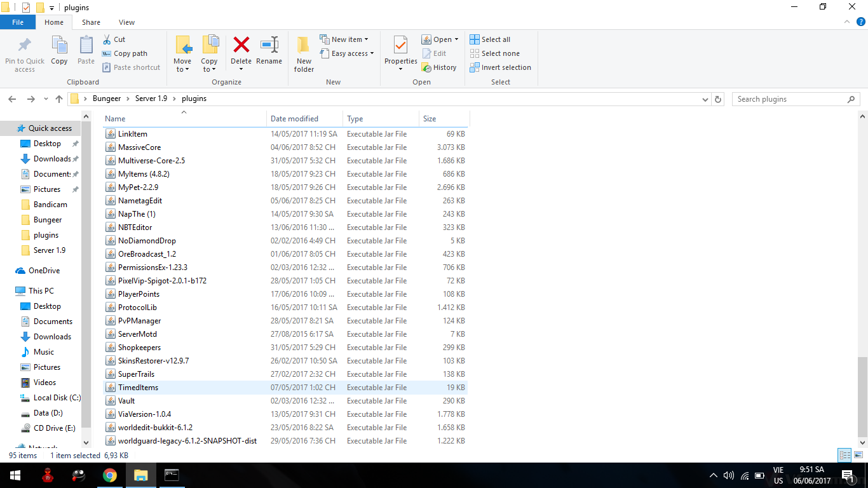Viewport: 868px width, 488px height.
Task: Click the Search plugins input field
Action: (x=788, y=99)
